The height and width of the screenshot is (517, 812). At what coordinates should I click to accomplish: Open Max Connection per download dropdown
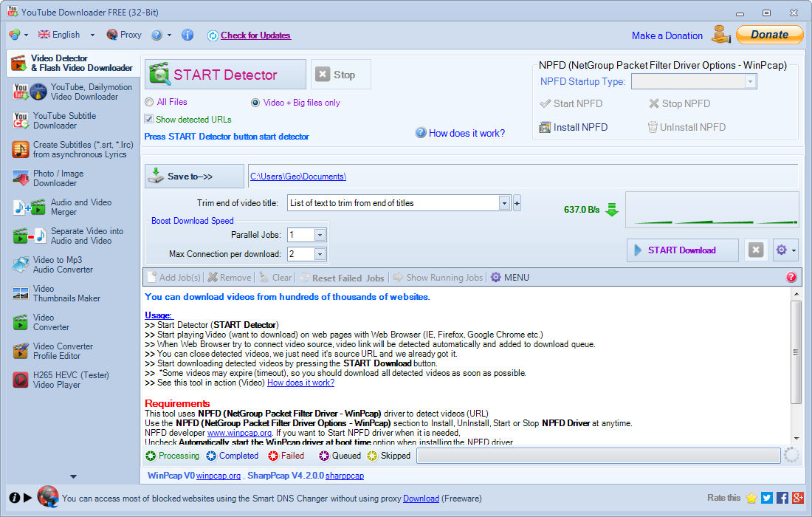point(320,254)
